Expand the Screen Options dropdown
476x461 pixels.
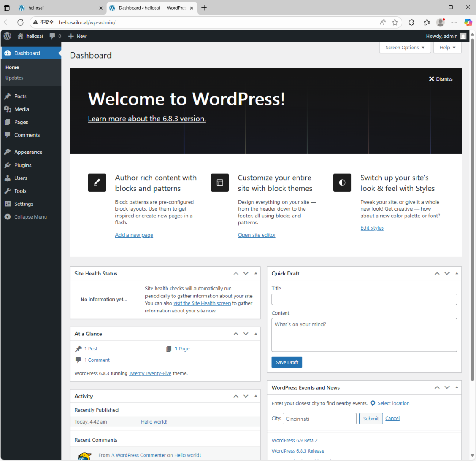coord(405,48)
